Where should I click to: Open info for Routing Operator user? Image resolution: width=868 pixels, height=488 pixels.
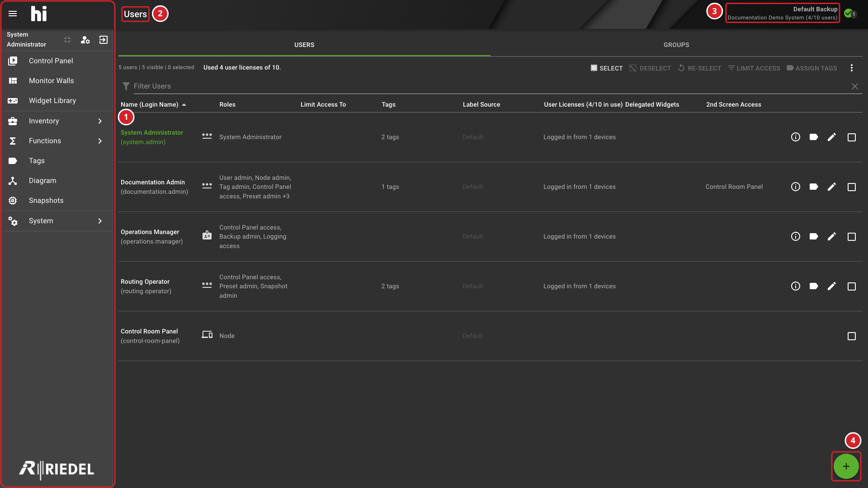click(795, 286)
